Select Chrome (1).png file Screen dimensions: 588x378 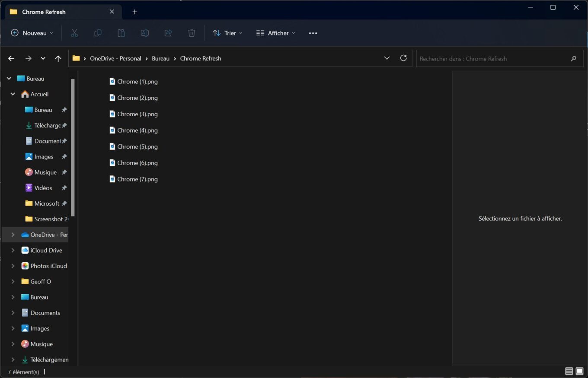[134, 81]
